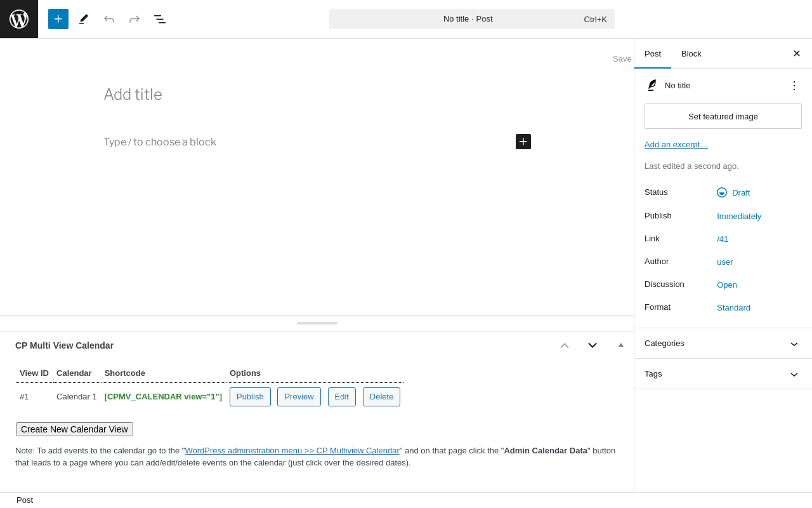Click the Post breadcrumb in the footer
This screenshot has height=508, width=812.
25,500
